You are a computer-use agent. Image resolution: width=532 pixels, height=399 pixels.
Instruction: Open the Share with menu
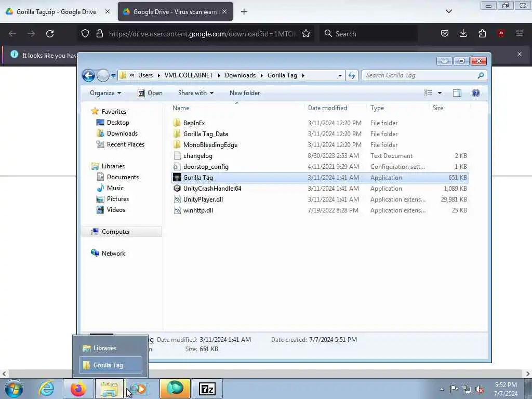[x=196, y=93]
